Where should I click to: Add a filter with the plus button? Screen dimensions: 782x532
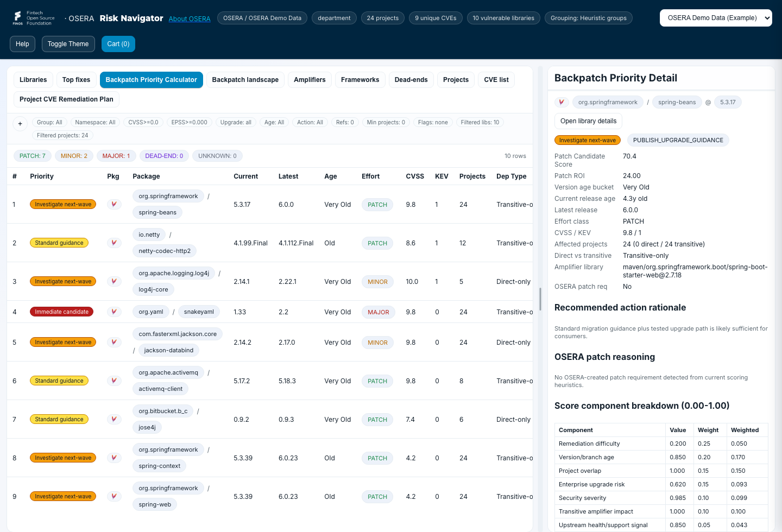[x=20, y=124]
